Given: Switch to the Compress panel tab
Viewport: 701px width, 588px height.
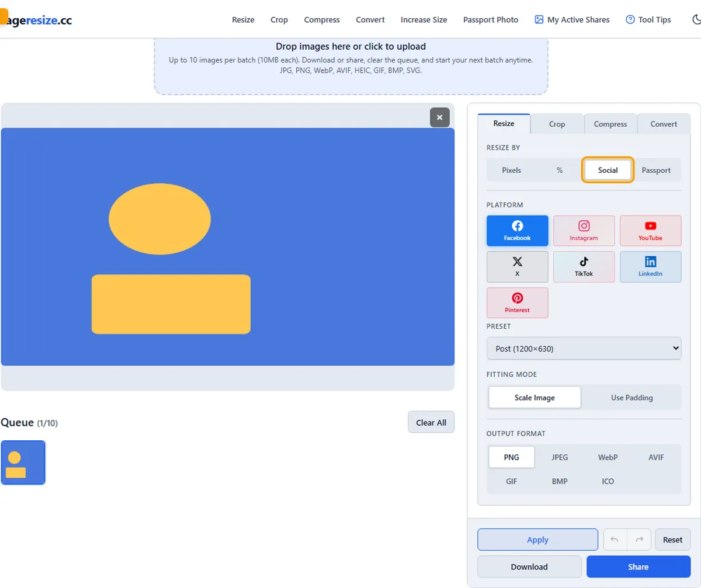Looking at the screenshot, I should click(x=610, y=124).
